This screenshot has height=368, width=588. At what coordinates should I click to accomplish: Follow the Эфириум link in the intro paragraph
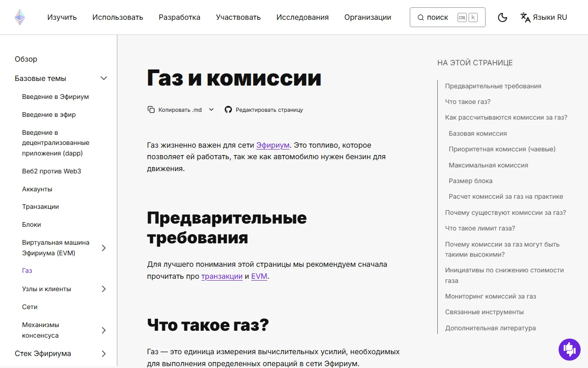pyautogui.click(x=273, y=145)
